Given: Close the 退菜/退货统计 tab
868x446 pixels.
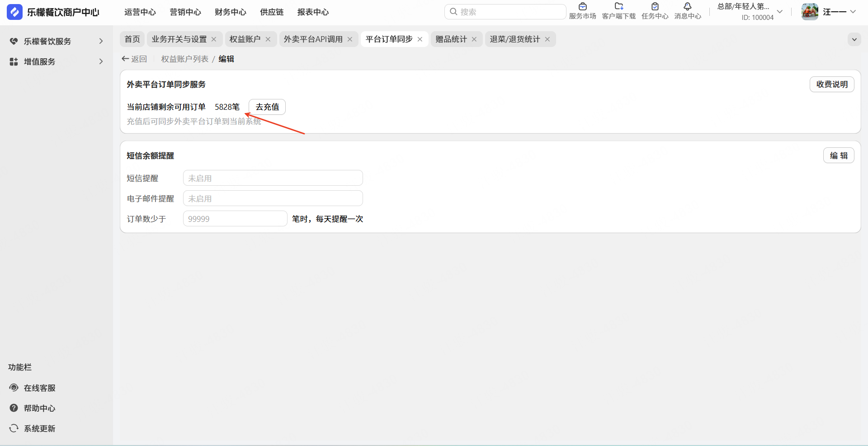Looking at the screenshot, I should (547, 39).
